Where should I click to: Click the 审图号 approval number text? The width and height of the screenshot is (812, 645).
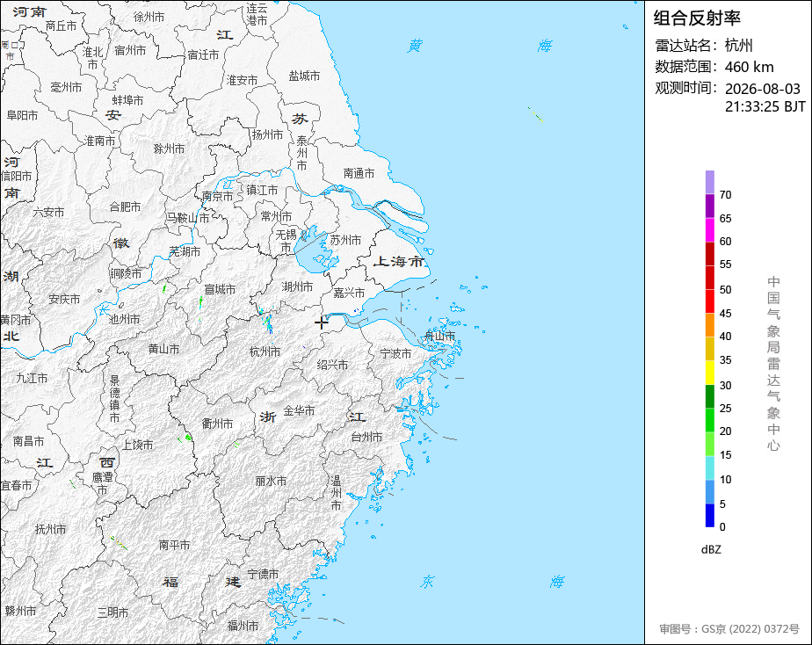729,629
